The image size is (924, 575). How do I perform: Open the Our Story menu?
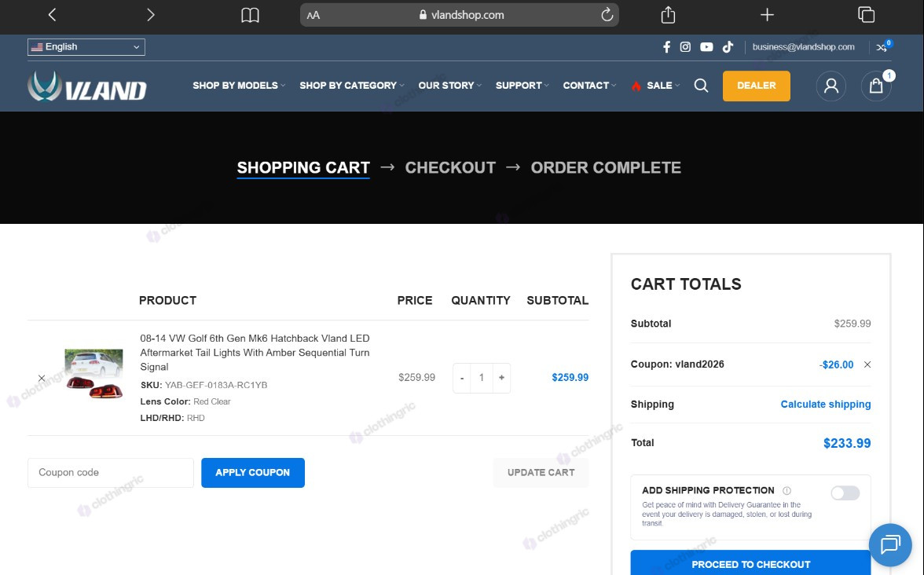point(449,86)
